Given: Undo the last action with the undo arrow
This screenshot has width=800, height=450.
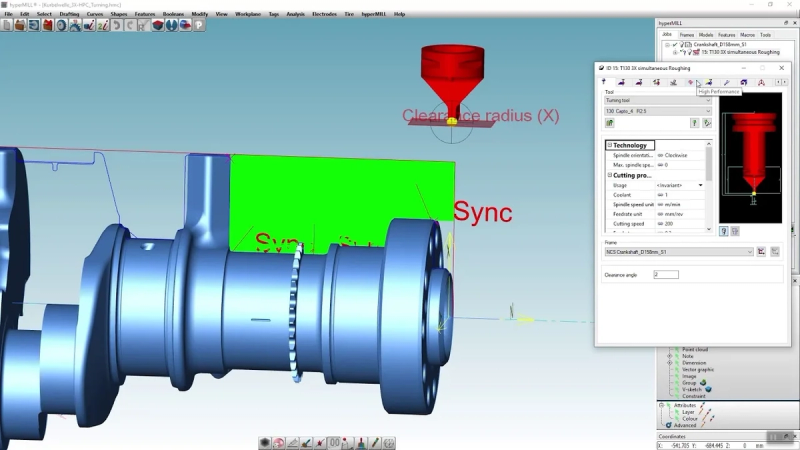Looking at the screenshot, I should point(116,25).
